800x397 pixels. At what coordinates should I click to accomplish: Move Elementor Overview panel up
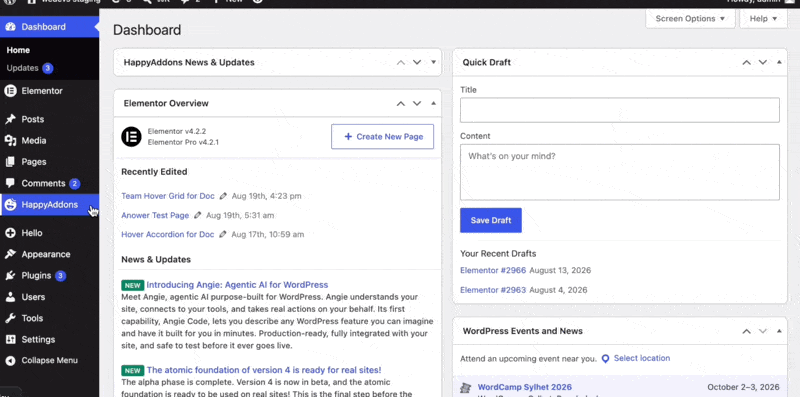401,104
